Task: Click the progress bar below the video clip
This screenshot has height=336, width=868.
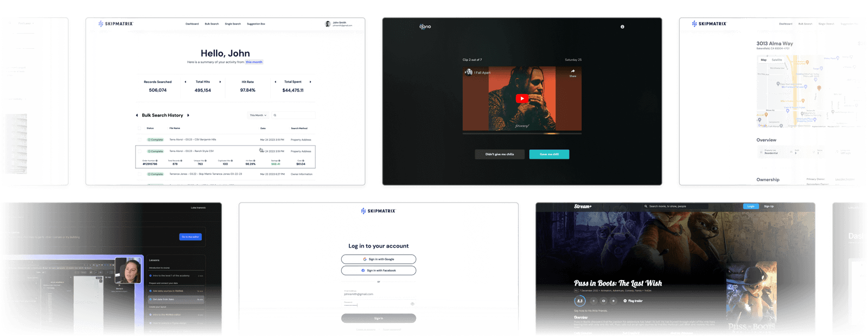Action: (x=522, y=133)
